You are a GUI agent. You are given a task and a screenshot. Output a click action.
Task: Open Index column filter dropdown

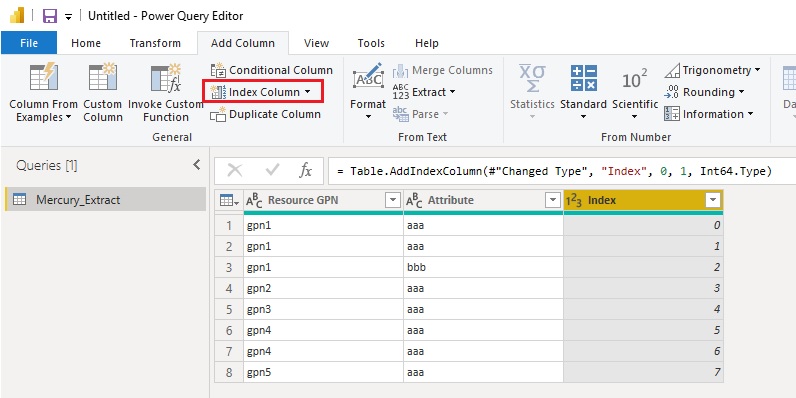point(713,201)
